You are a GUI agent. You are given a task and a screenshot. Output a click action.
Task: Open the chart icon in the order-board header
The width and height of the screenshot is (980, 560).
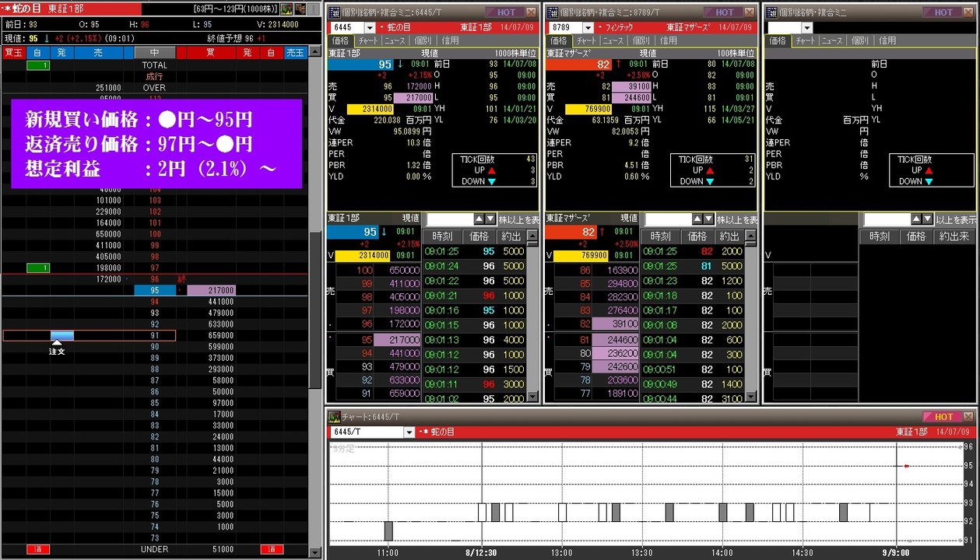coord(286,9)
